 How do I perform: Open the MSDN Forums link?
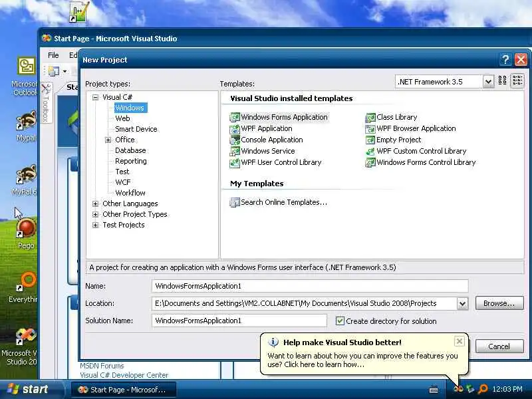click(102, 366)
